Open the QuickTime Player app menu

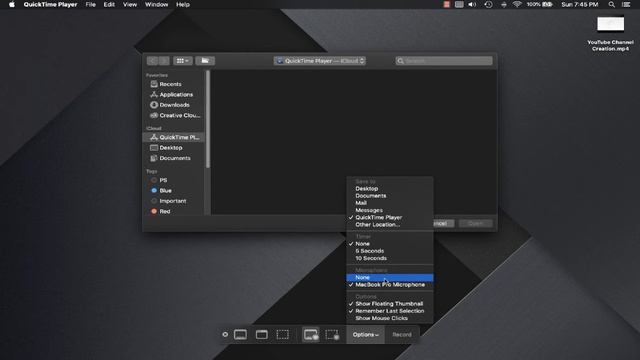[50, 4]
